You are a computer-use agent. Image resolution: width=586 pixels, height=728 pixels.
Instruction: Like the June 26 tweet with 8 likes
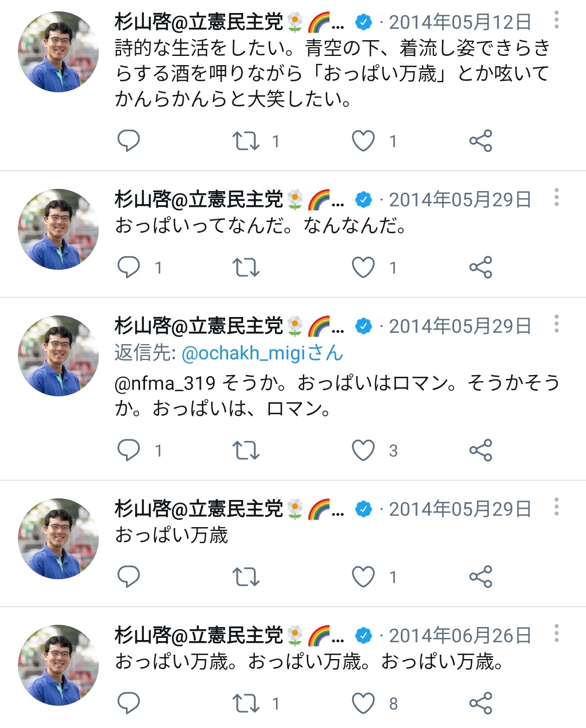[x=363, y=703]
